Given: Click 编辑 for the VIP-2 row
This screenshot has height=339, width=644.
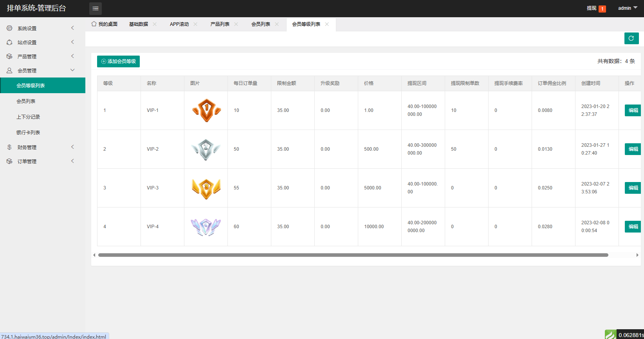Looking at the screenshot, I should pyautogui.click(x=633, y=149).
